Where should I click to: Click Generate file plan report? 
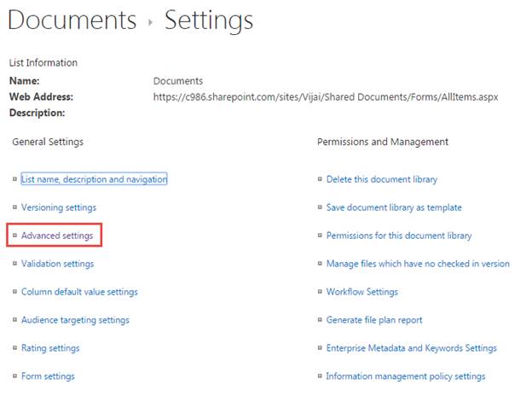click(373, 320)
